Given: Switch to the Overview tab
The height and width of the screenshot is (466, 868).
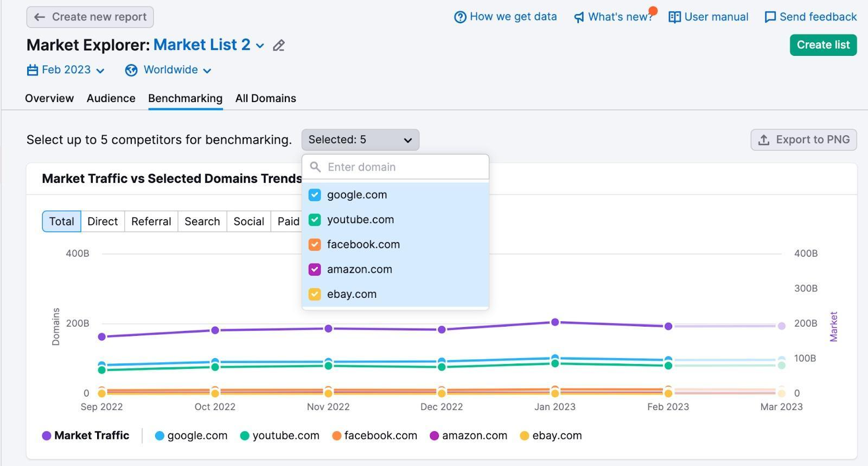Looking at the screenshot, I should pyautogui.click(x=49, y=99).
